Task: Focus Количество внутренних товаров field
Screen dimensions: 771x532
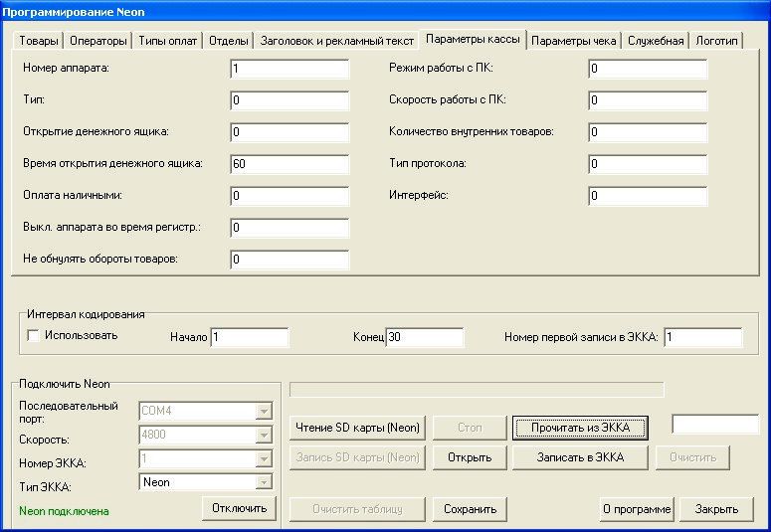Action: [648, 132]
